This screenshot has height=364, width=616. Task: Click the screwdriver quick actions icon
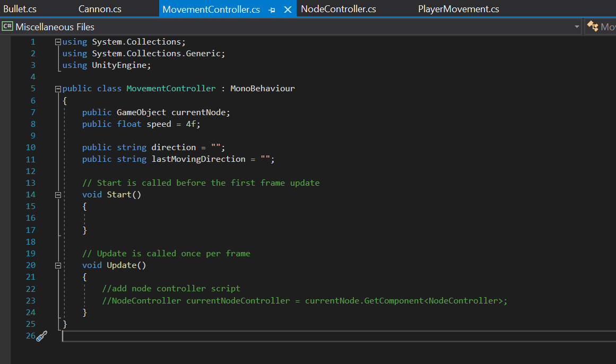pyautogui.click(x=41, y=336)
